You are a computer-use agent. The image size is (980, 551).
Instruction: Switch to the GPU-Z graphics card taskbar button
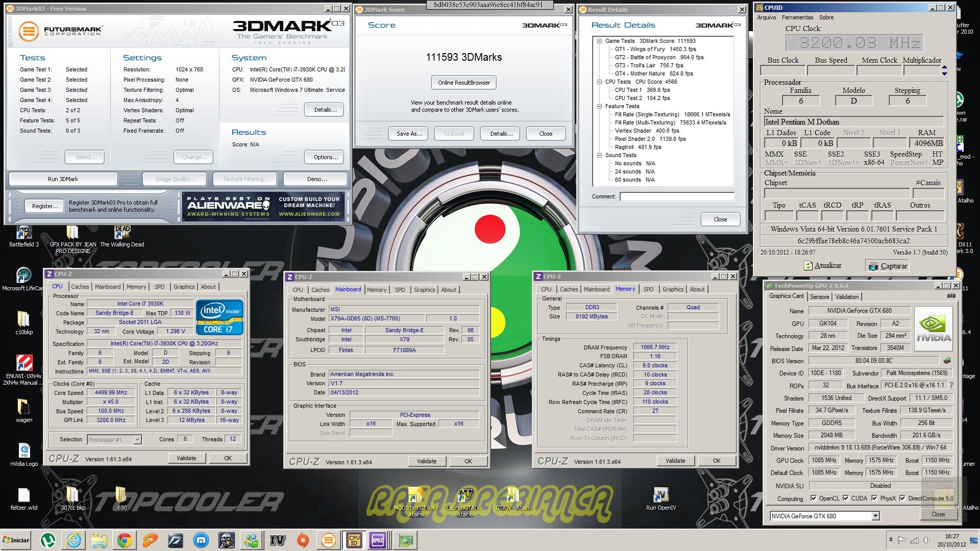point(406,540)
